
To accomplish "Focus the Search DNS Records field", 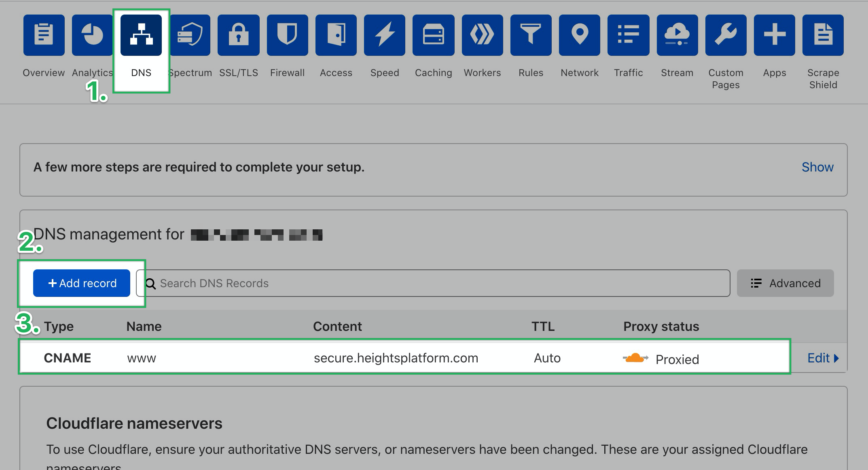I will click(433, 283).
